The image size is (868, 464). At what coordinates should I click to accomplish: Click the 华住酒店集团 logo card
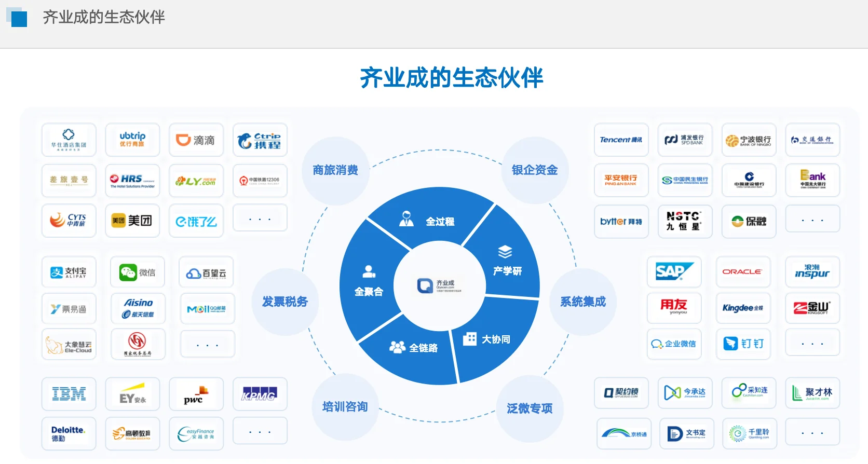click(x=69, y=140)
